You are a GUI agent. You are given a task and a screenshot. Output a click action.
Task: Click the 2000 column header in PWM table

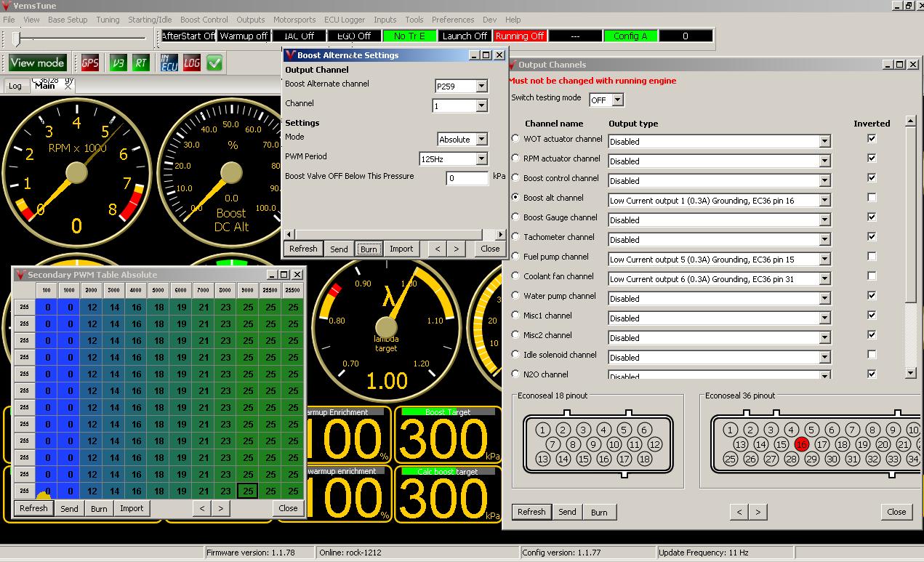coord(92,290)
